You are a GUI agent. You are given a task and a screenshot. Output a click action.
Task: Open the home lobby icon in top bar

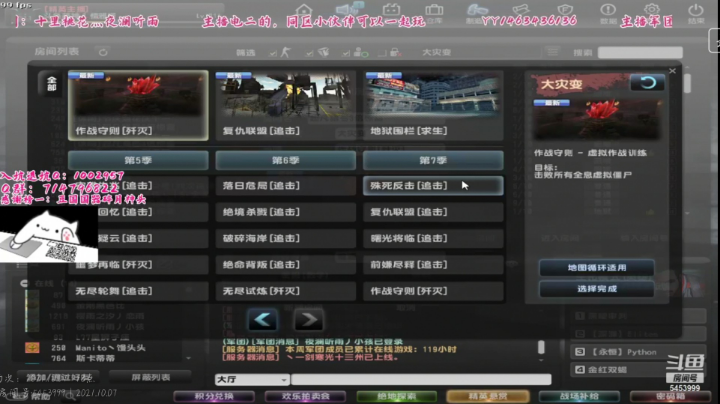click(304, 10)
